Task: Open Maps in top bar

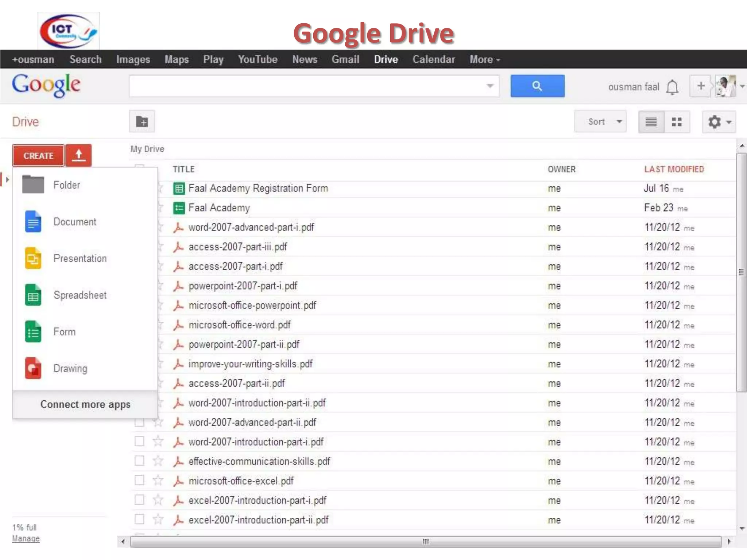Action: (x=177, y=59)
